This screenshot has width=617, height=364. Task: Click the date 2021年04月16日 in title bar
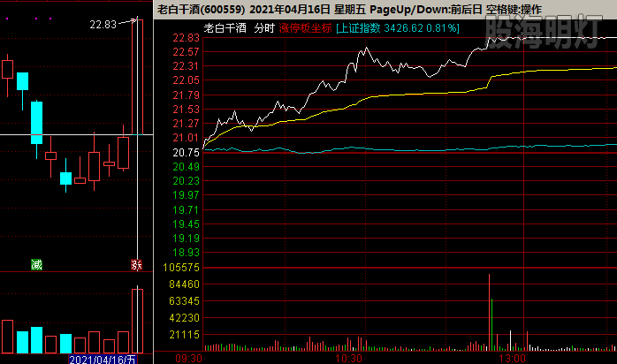pyautogui.click(x=290, y=9)
